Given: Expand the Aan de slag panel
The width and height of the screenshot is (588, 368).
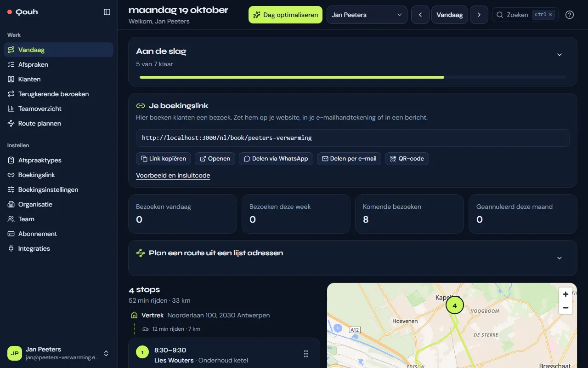Looking at the screenshot, I should pos(560,55).
